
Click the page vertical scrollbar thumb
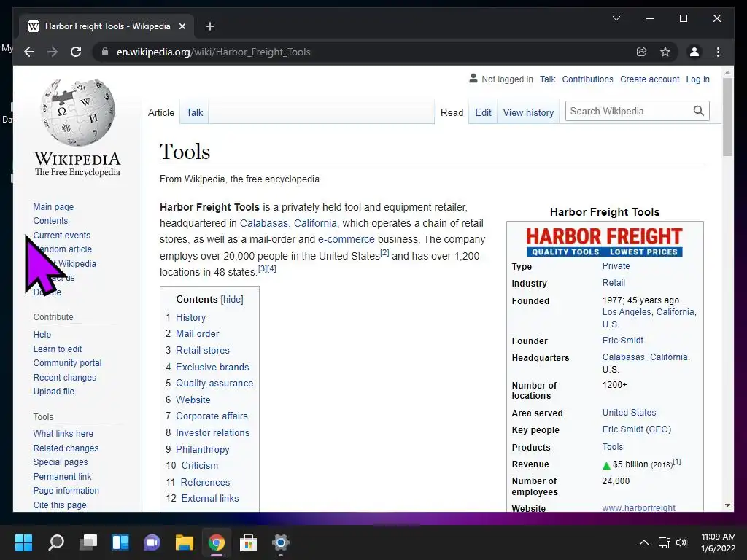pos(727,117)
